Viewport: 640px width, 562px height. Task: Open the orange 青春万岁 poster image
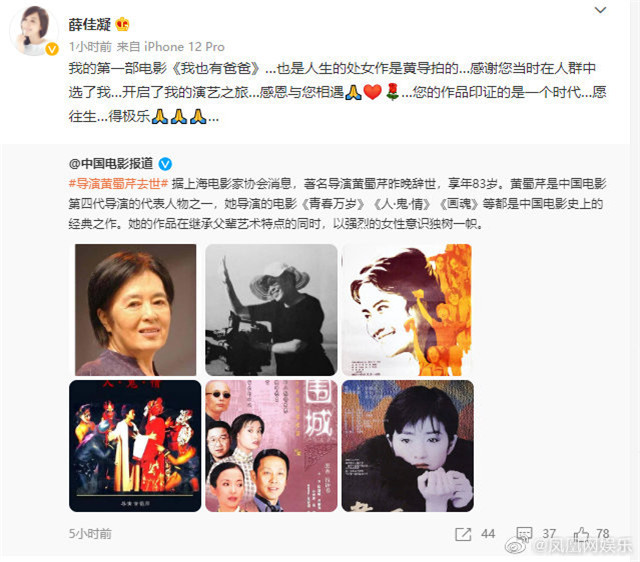tap(407, 310)
